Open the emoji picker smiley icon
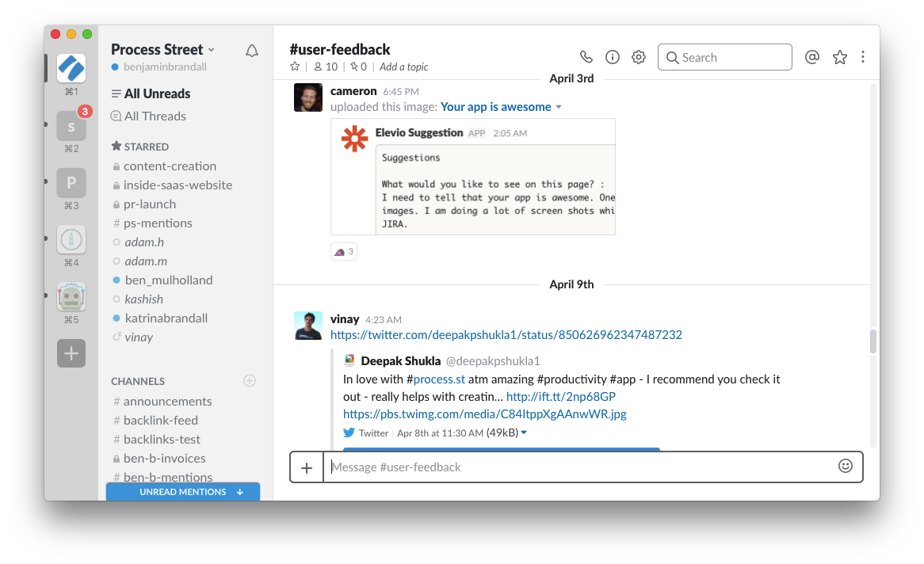 coord(845,466)
